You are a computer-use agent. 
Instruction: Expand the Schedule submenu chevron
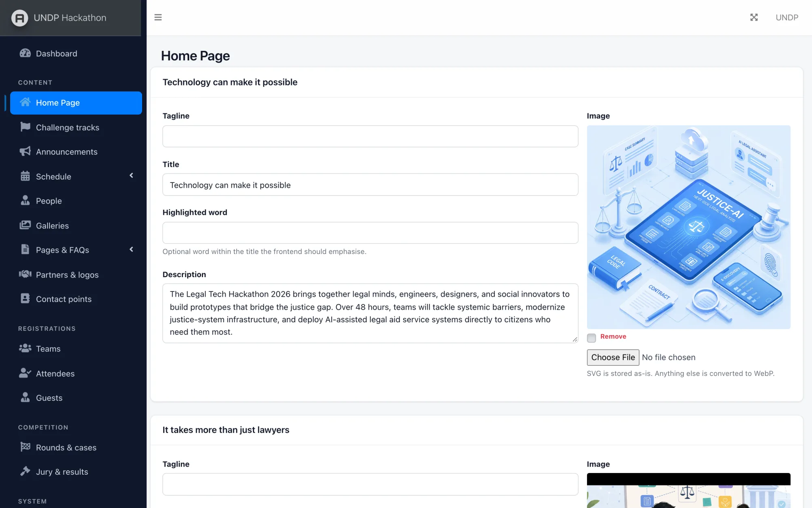pyautogui.click(x=132, y=176)
